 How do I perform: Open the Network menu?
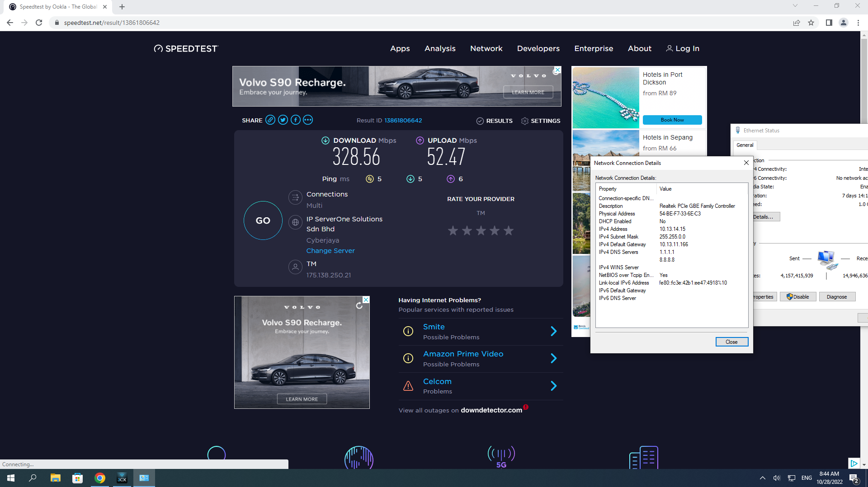click(486, 48)
